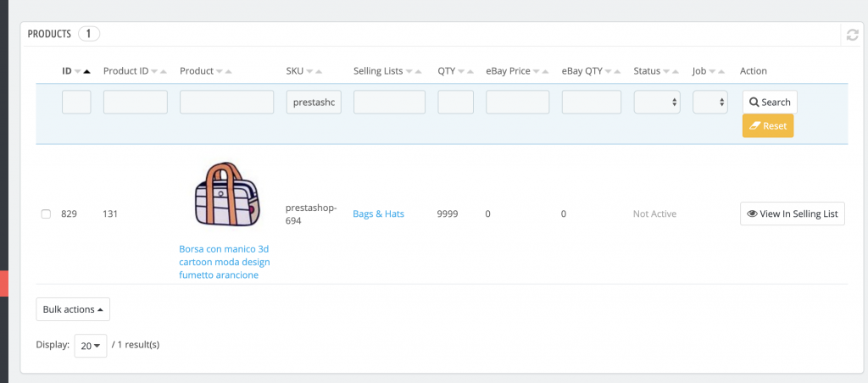Sort ID column ascending arrow
The width and height of the screenshot is (868, 383).
coord(86,71)
